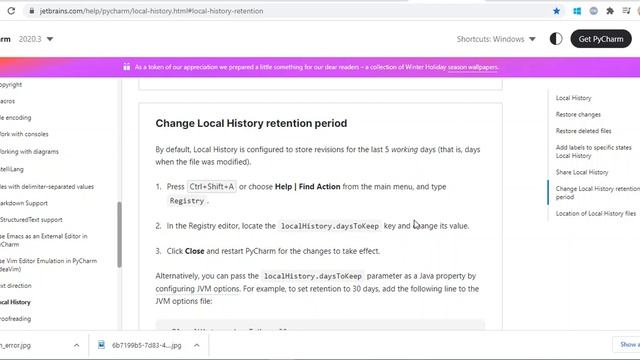Open the Copyright sidebar item
The height and width of the screenshot is (360, 640).
tap(11, 84)
